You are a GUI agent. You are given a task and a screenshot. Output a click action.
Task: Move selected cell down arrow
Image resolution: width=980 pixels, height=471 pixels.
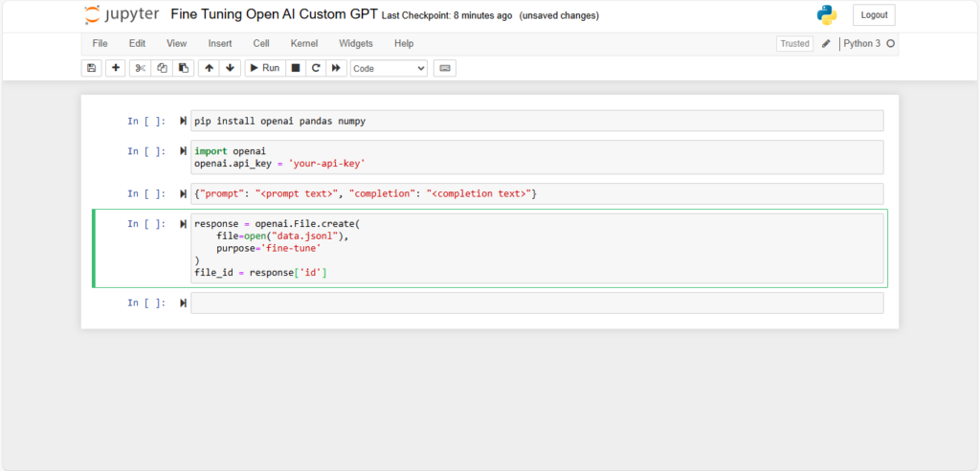[230, 68]
